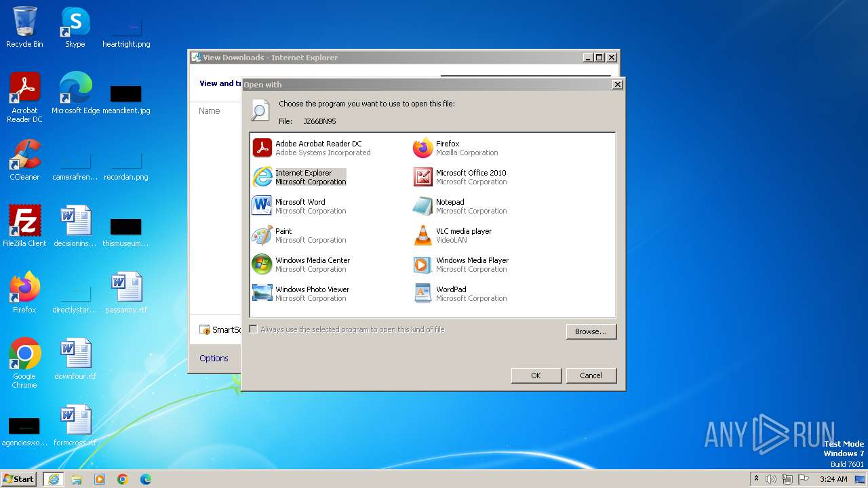Click Cancel in Open with dialog
Screen dimensions: 868x488
pos(591,375)
